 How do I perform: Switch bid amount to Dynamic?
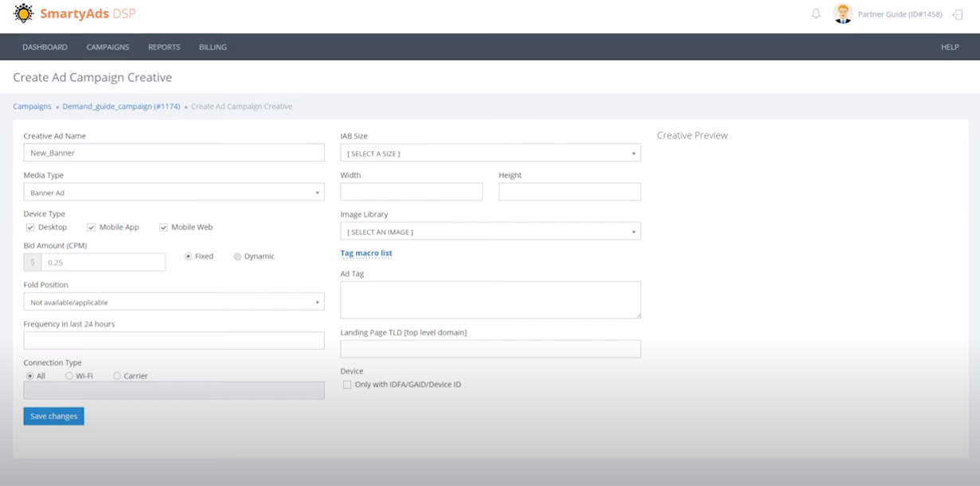pyautogui.click(x=237, y=256)
